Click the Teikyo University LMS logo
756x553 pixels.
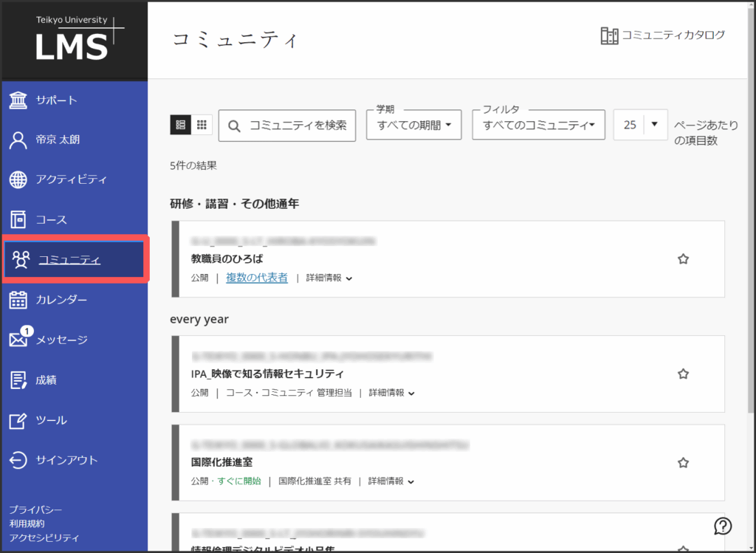[80, 39]
